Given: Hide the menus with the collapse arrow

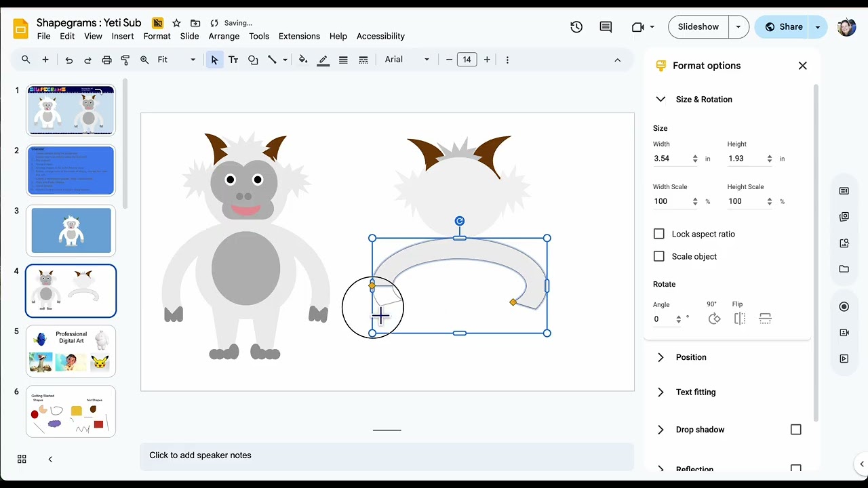Looking at the screenshot, I should (617, 60).
